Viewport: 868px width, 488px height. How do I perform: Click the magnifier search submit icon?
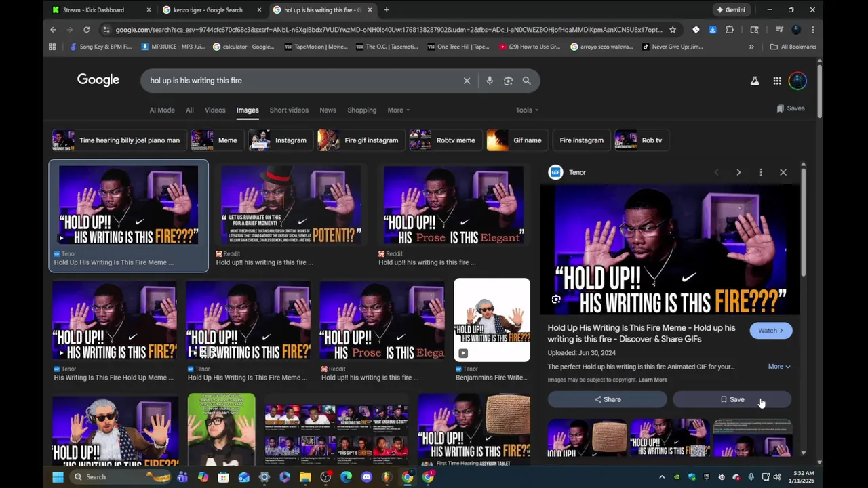pyautogui.click(x=526, y=81)
